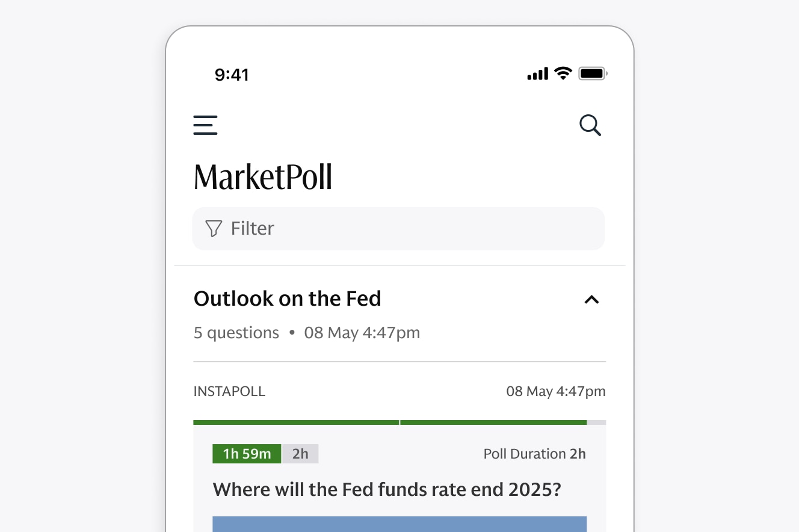Tap the Wi-Fi status icon
This screenshot has width=799, height=532.
click(563, 73)
